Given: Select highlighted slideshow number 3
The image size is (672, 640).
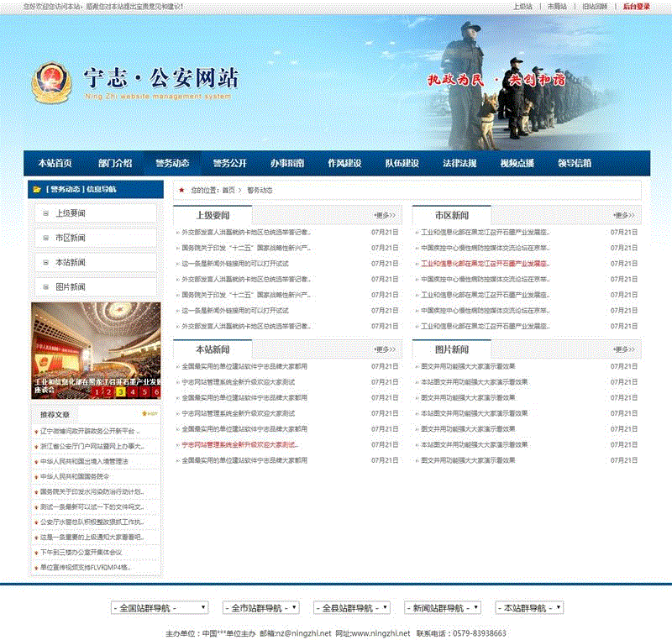Looking at the screenshot, I should [121, 391].
